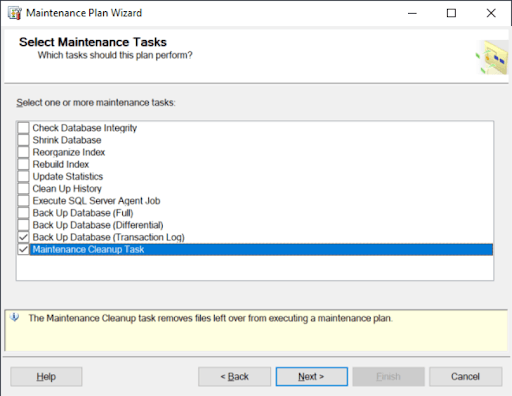Go to the previous step with Back
The image size is (512, 396).
click(234, 377)
